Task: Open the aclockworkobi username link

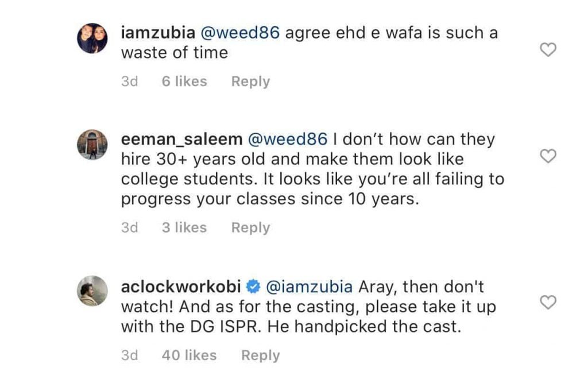Action: click(x=182, y=286)
